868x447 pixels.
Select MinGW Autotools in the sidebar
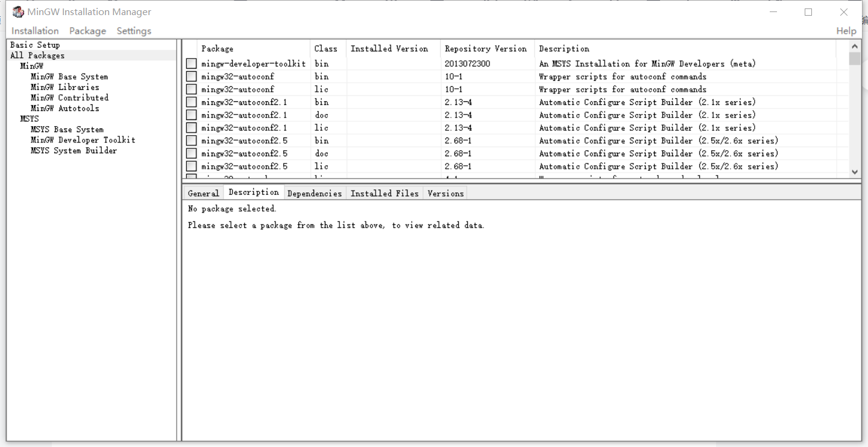(63, 108)
